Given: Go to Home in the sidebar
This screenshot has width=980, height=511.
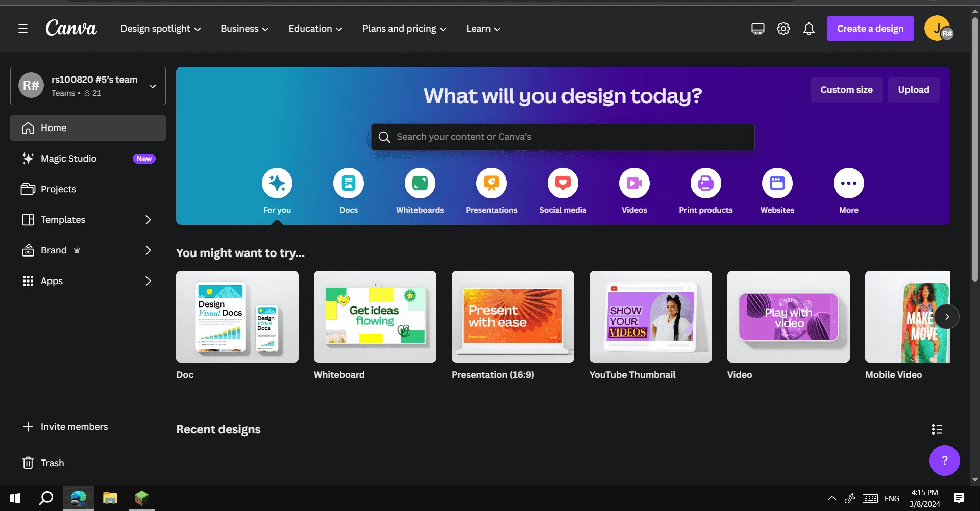Looking at the screenshot, I should [x=88, y=128].
